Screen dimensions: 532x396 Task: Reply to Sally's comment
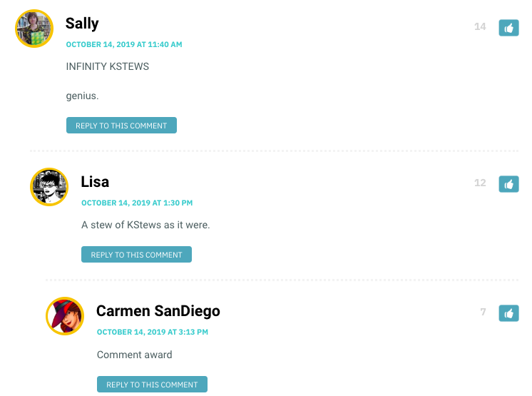tap(121, 126)
